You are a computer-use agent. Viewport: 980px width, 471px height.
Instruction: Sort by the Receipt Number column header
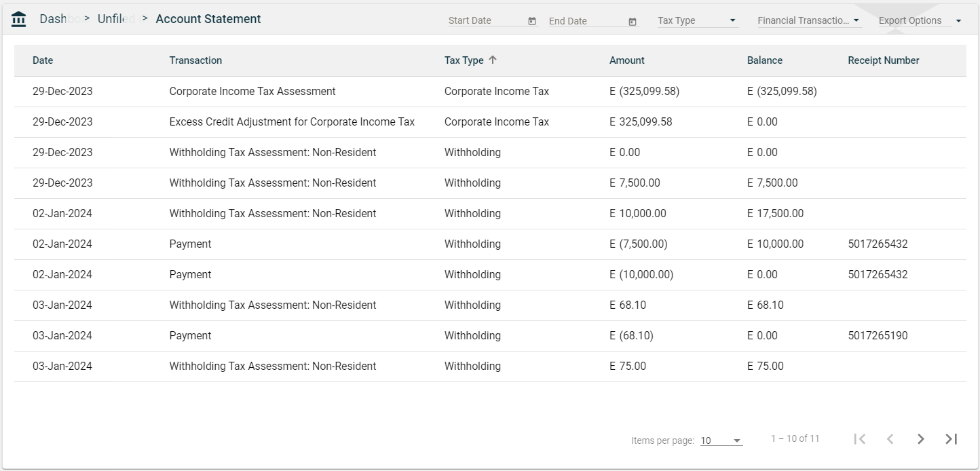coord(883,60)
